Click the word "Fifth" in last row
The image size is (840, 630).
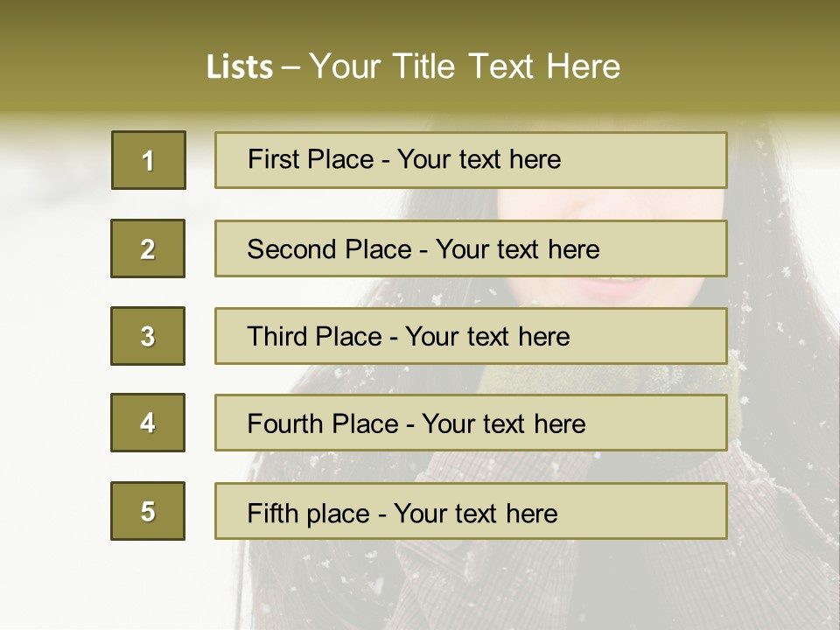coord(273,513)
